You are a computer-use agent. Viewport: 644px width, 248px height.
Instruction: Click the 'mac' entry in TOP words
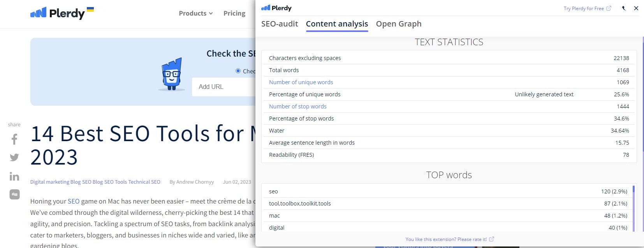274,216
